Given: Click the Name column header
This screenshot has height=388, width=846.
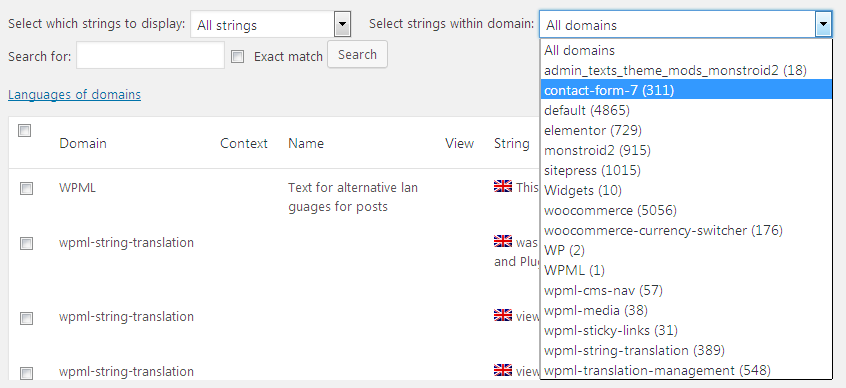Looking at the screenshot, I should [306, 143].
